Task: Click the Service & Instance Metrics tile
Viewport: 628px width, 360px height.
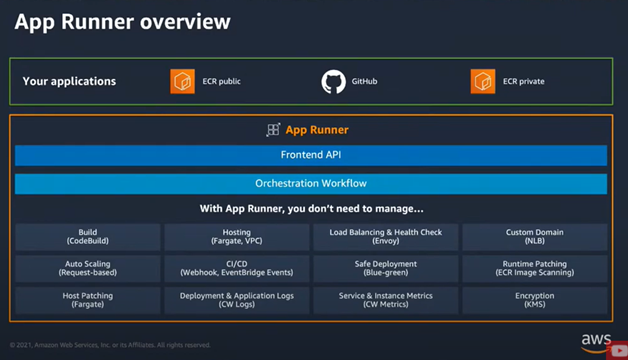Action: pos(386,300)
